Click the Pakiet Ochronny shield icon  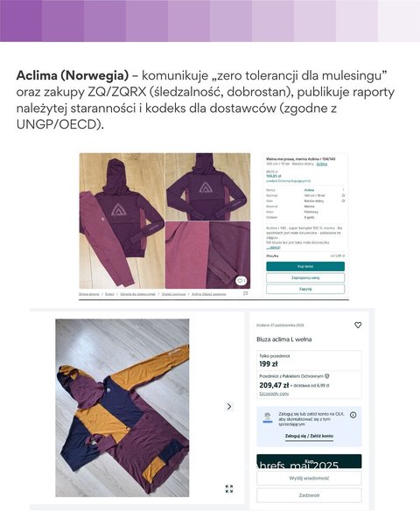(x=327, y=376)
